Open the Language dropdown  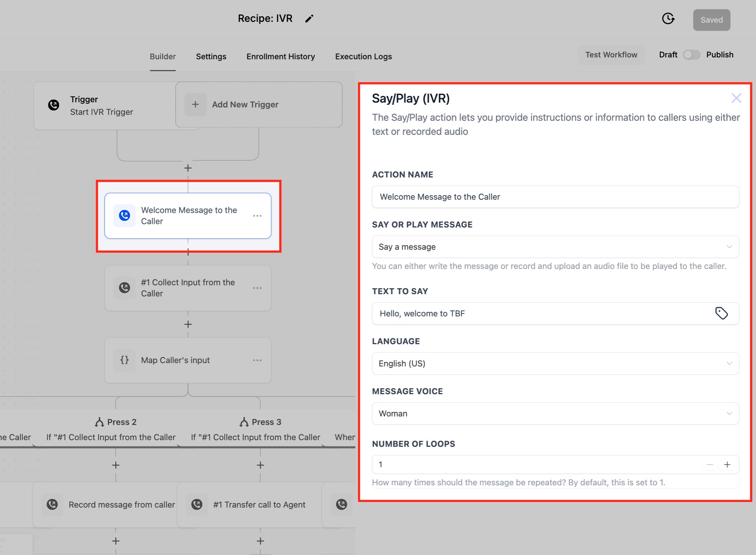click(x=555, y=363)
